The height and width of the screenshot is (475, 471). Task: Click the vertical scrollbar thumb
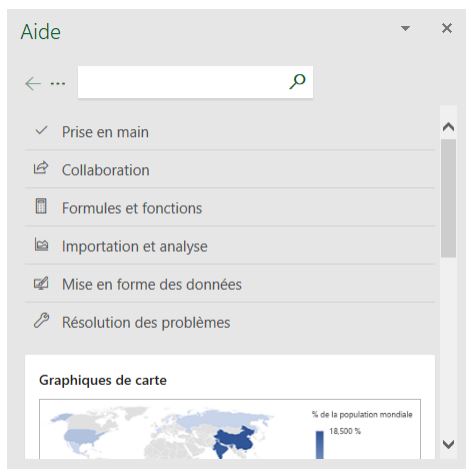point(448,198)
